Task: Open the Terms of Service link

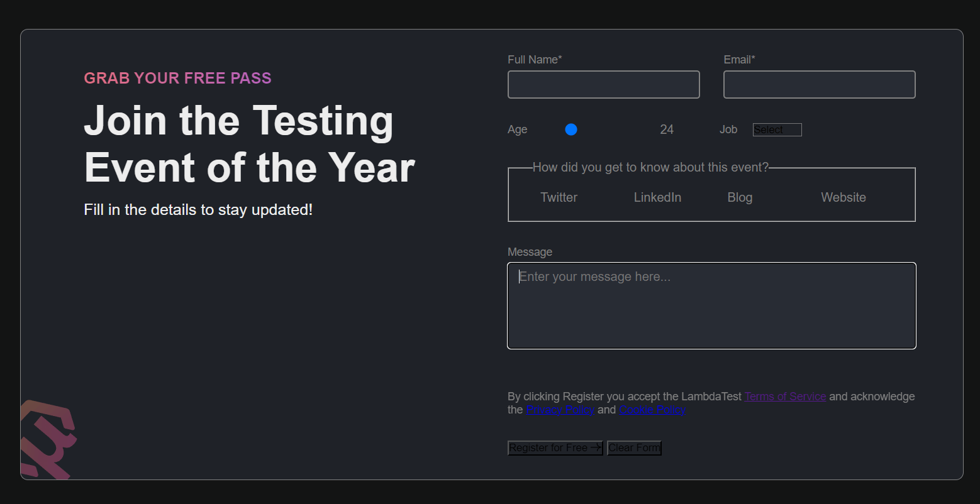Action: click(x=785, y=397)
